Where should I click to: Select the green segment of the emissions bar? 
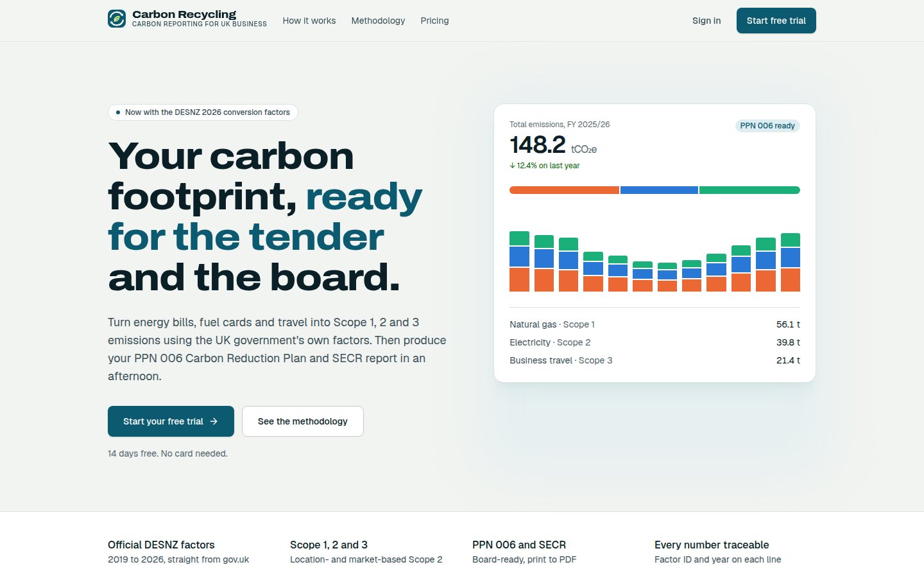pos(749,190)
